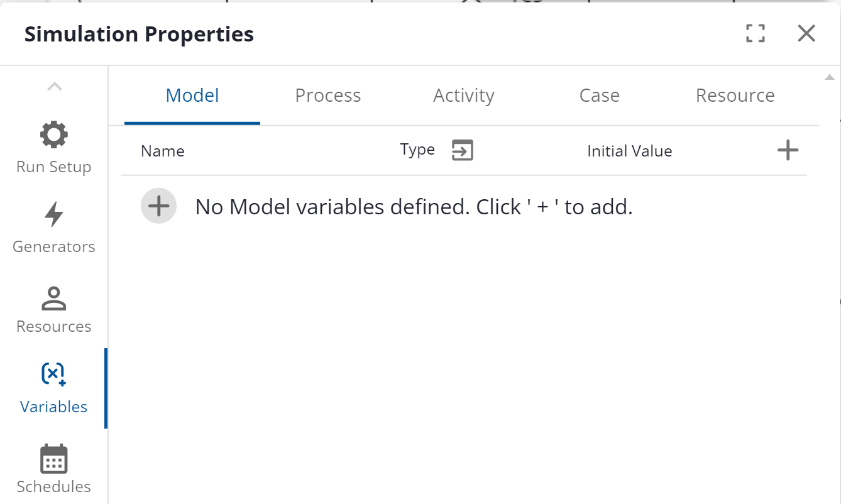This screenshot has width=841, height=504.
Task: Expand dialog to full screen
Action: click(x=756, y=33)
